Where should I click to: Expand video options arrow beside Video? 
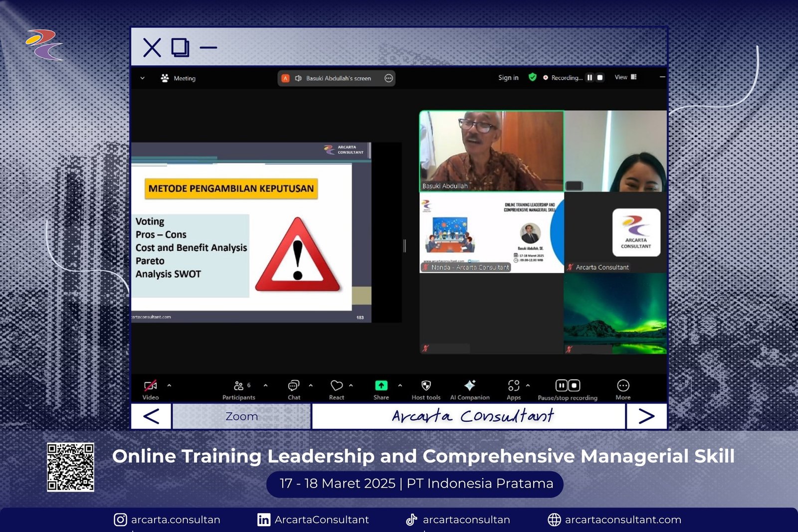coord(169,385)
